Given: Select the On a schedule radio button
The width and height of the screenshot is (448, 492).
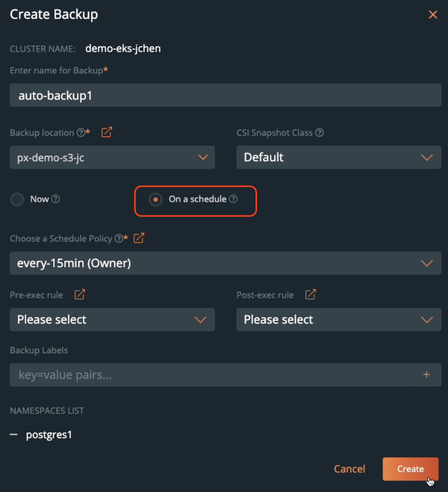Looking at the screenshot, I should 156,200.
